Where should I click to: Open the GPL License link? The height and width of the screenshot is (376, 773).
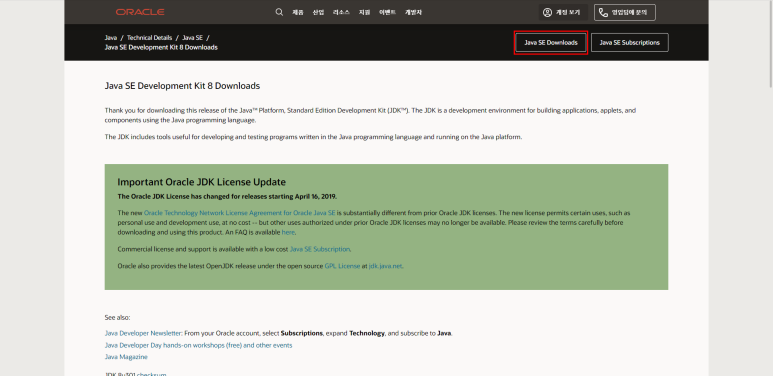click(x=342, y=266)
